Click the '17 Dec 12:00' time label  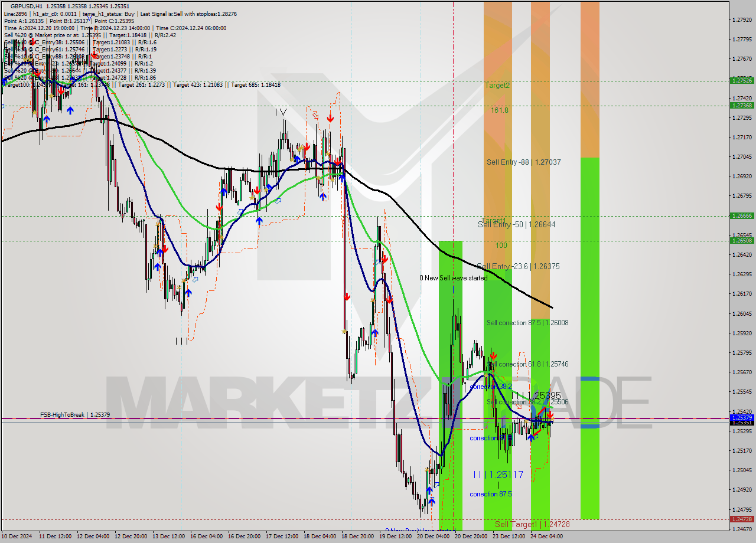pos(282,537)
